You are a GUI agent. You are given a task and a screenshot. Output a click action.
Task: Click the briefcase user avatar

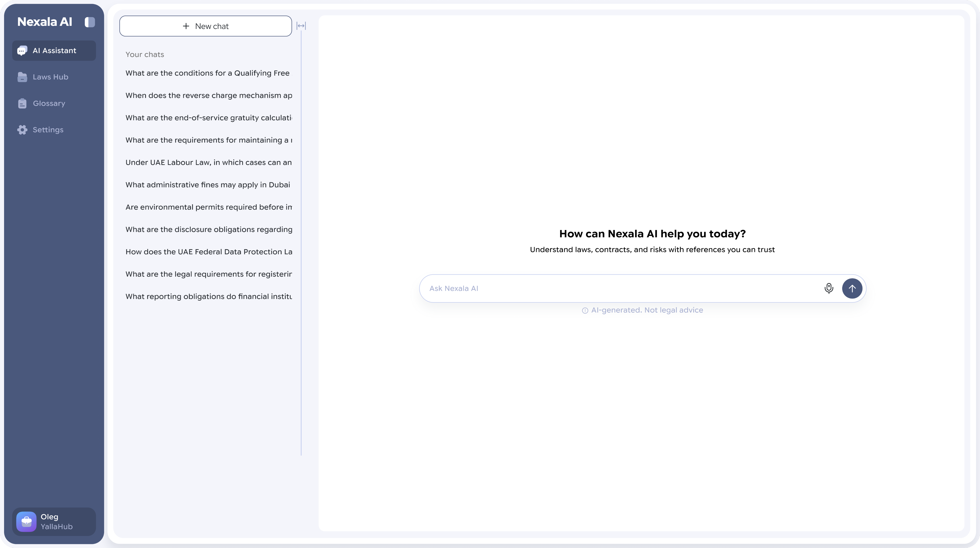(26, 521)
